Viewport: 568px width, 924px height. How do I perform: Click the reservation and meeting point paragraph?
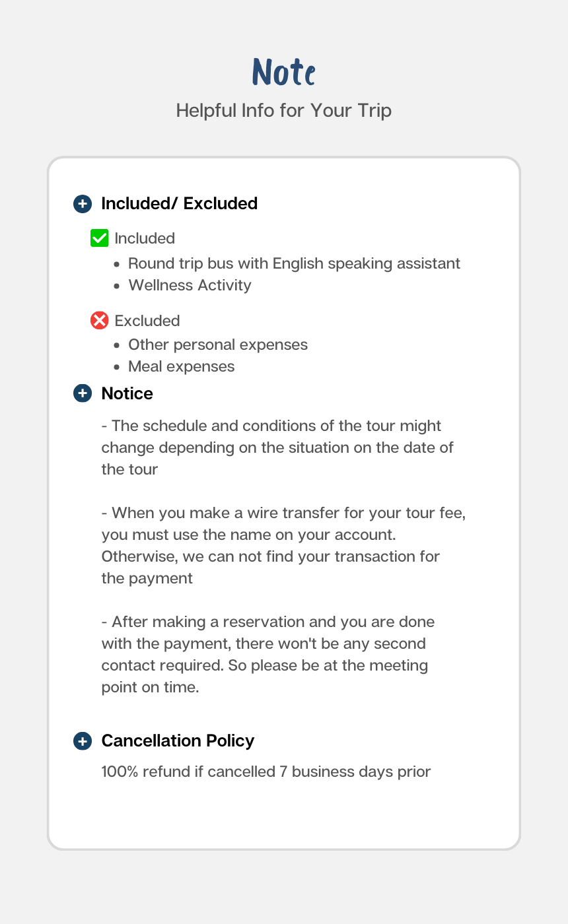tap(267, 654)
